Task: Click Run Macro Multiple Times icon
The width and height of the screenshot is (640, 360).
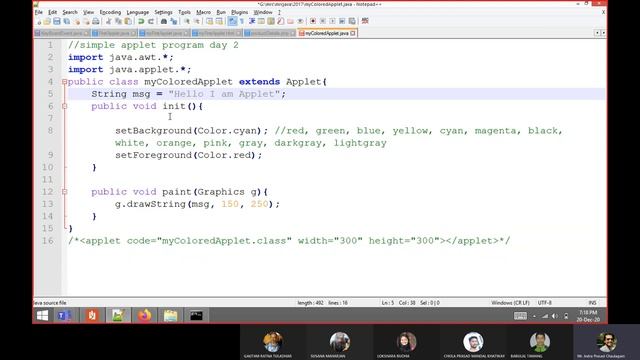Action: click(342, 21)
